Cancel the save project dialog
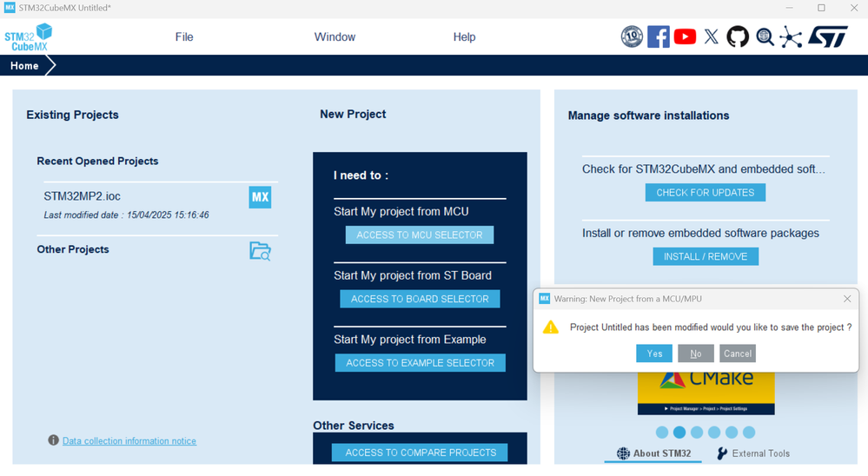Screen dimensions: 868x476 [738, 354]
